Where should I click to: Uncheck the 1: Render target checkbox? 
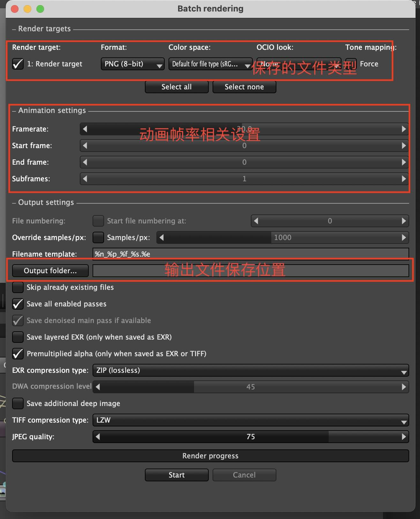(x=18, y=64)
